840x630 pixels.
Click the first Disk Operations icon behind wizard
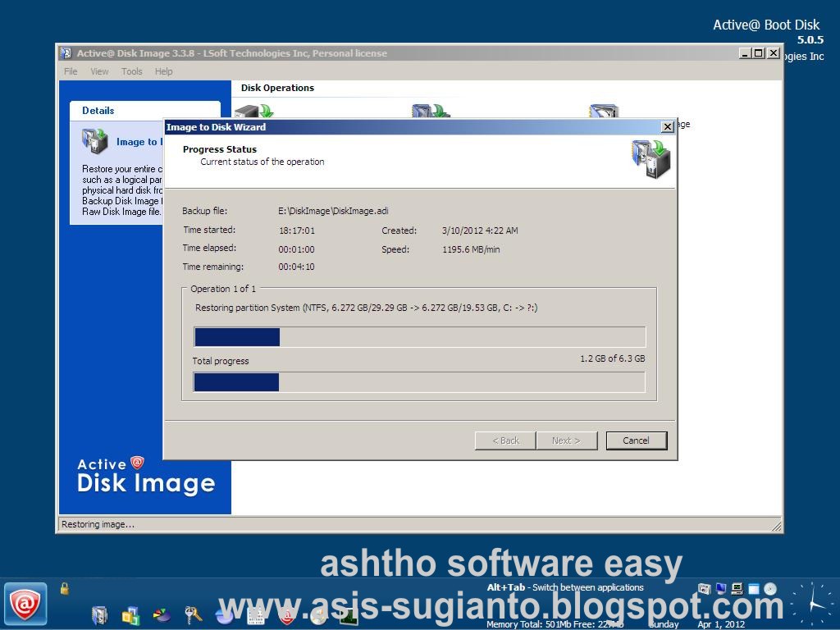254,111
